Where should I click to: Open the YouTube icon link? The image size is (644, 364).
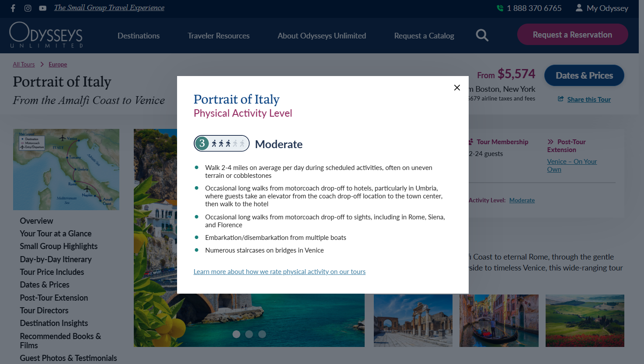[42, 8]
